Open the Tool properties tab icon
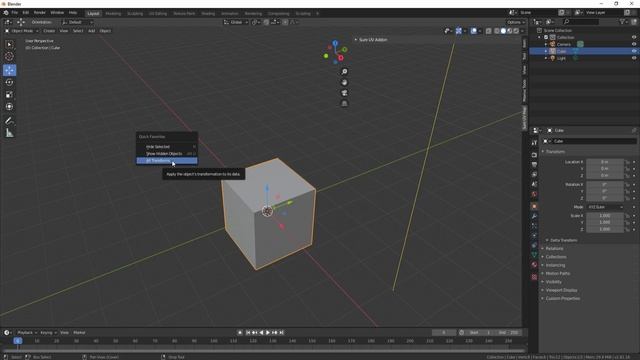 (x=534, y=143)
